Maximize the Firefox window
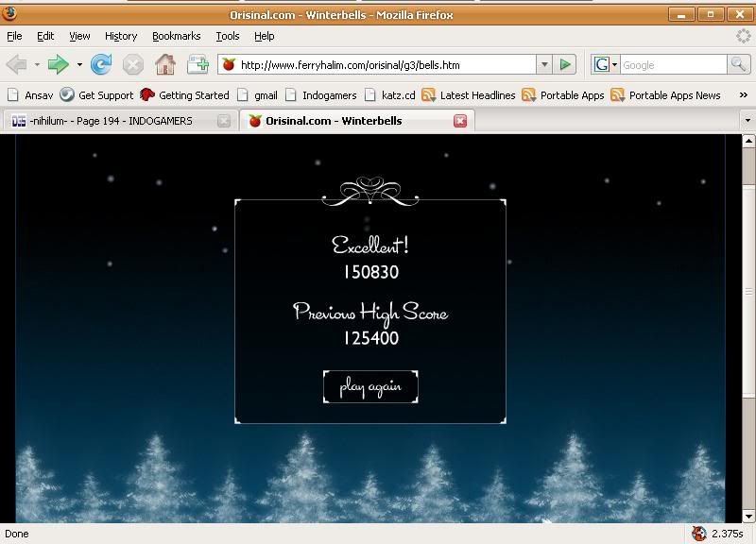 click(711, 15)
